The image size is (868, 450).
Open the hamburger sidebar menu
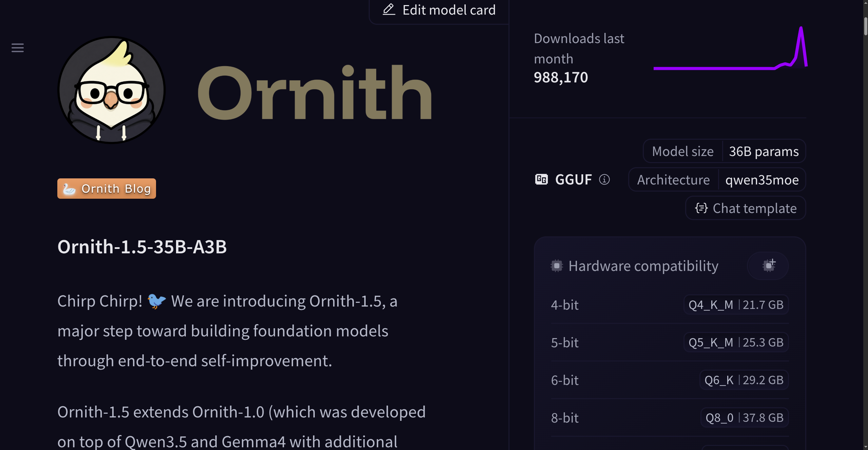click(18, 48)
